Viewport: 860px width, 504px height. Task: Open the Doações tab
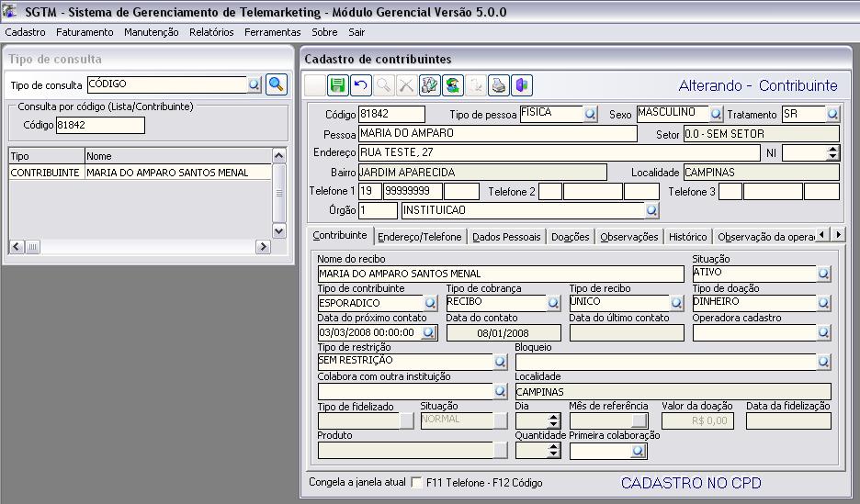[x=570, y=237]
